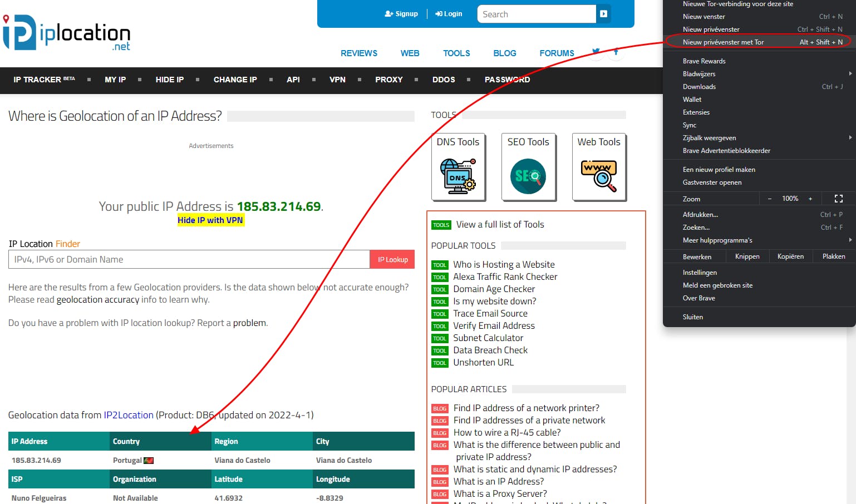Click the Hide IP with VPN link
The image size is (856, 504).
coord(210,220)
